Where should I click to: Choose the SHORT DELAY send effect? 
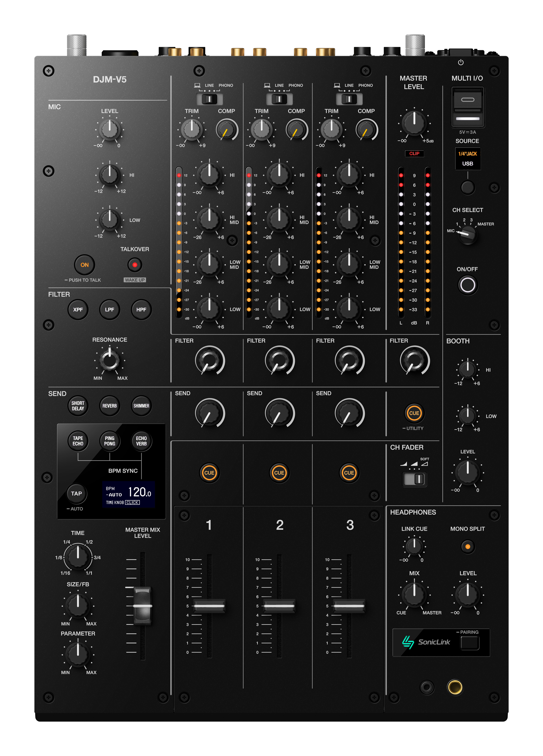[x=78, y=406]
